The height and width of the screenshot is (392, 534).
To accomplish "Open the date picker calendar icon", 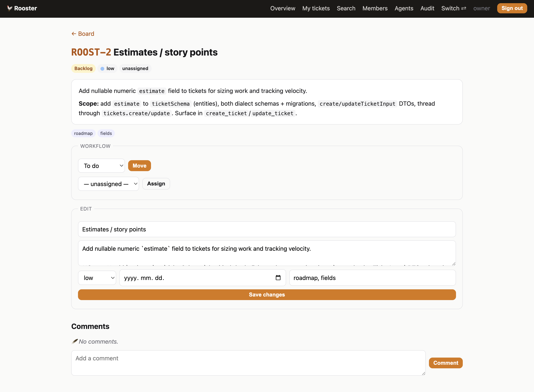I will 278,278.
